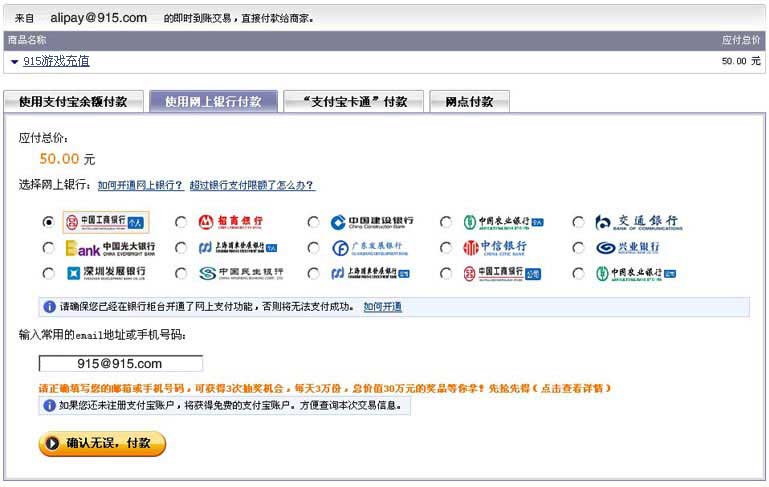Viewport: 769px width, 487px height.
Task: Switch to 使用网上银行付款 tab
Action: click(x=213, y=102)
